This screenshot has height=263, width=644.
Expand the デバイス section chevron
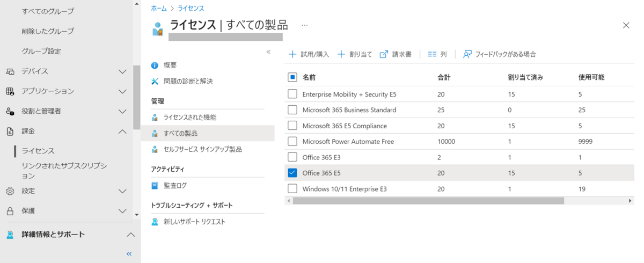[x=122, y=71]
